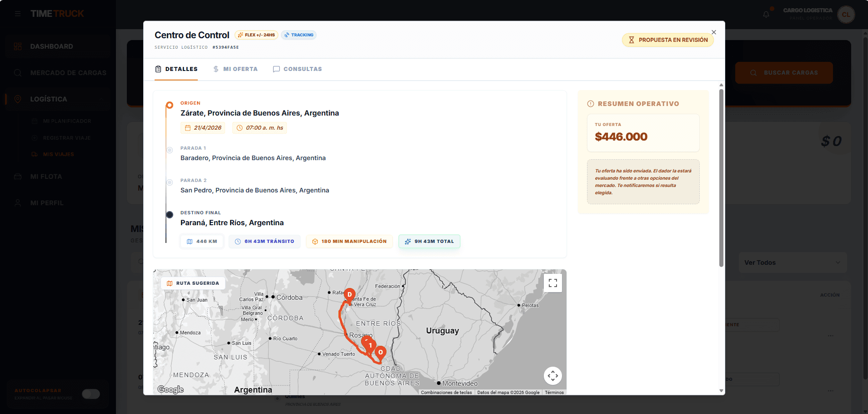Viewport: 868px width, 414px height.
Task: Click the hamburger menu icon
Action: [18, 14]
